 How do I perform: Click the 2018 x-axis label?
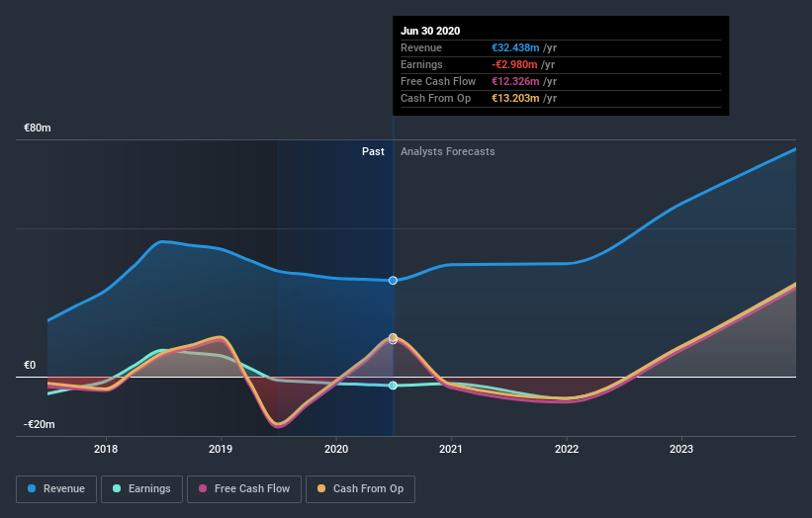coord(106,449)
